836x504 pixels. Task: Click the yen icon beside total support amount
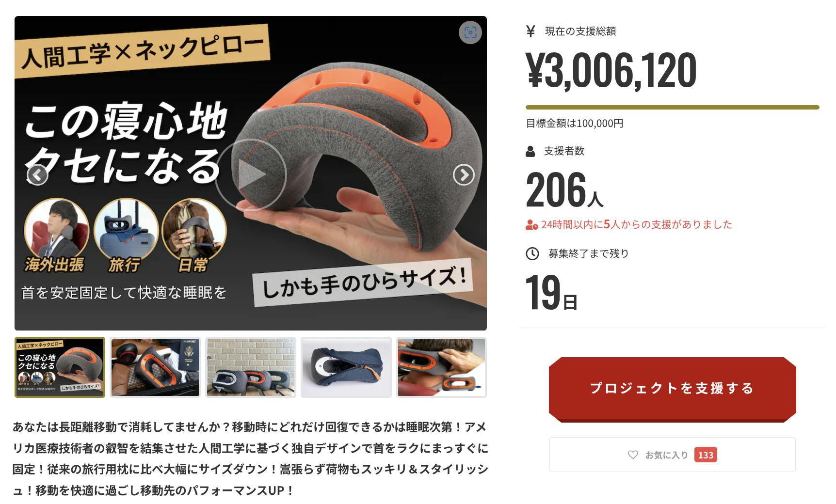[x=531, y=31]
